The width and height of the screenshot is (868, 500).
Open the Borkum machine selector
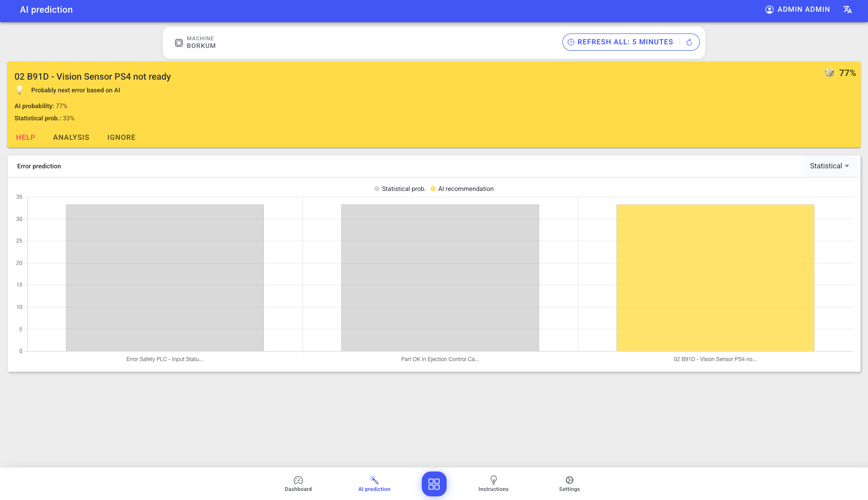195,43
